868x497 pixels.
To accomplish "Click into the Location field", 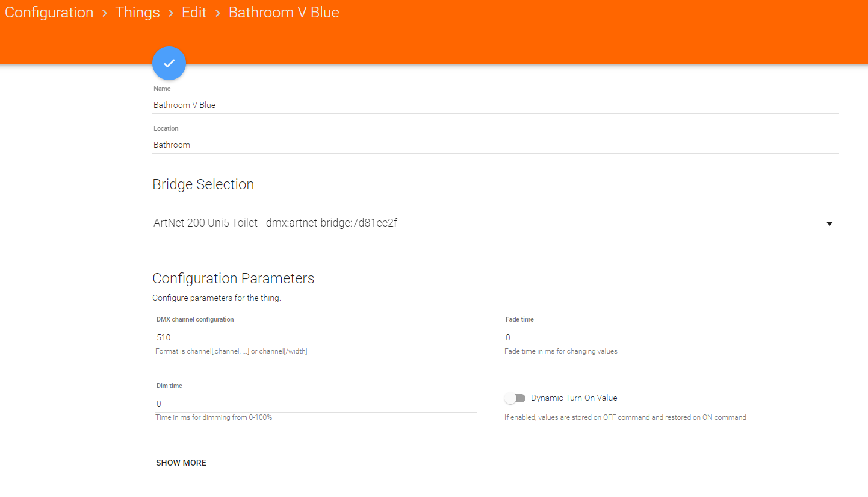I will click(495, 145).
